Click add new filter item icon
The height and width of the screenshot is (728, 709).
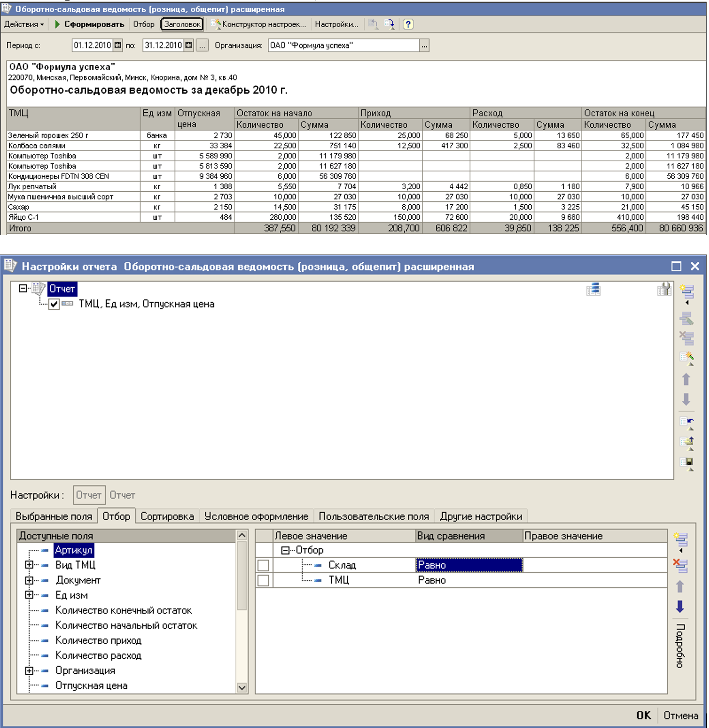click(x=680, y=539)
